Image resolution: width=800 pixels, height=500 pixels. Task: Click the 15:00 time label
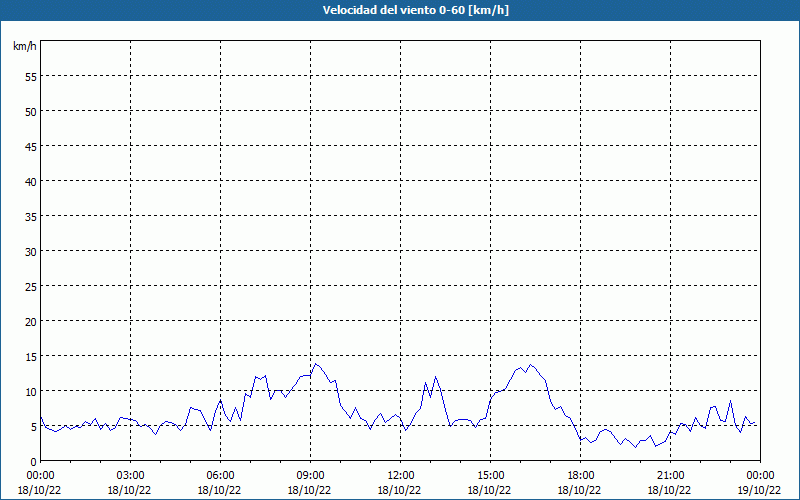point(490,476)
